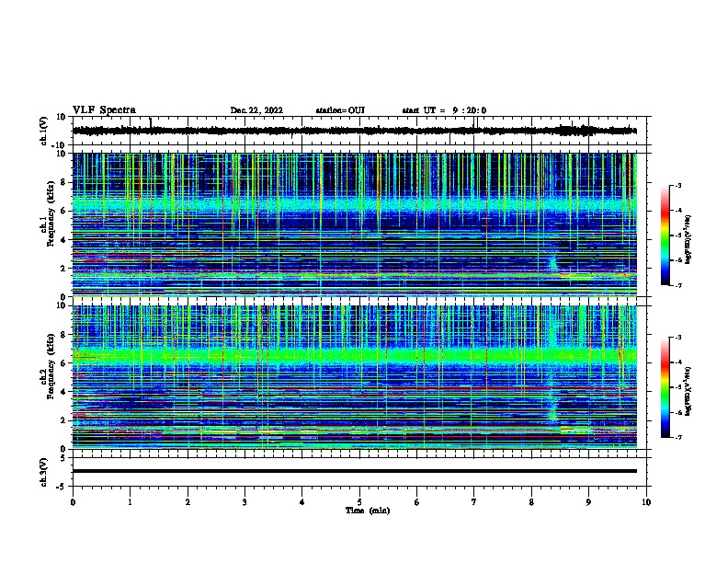Click the "5" tick on ch.3(V) axis
Image resolution: width=728 pixels, height=563 pixels.
click(x=64, y=458)
